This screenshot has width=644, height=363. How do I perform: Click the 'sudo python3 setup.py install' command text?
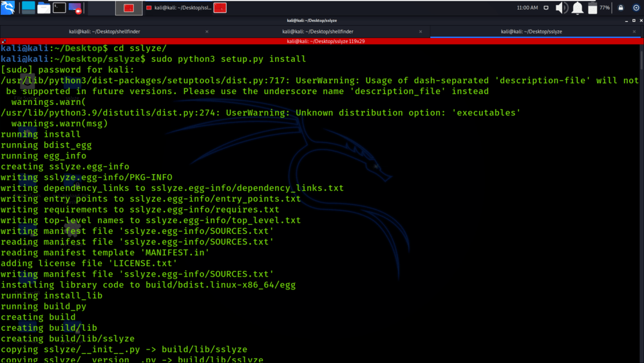coord(229,59)
